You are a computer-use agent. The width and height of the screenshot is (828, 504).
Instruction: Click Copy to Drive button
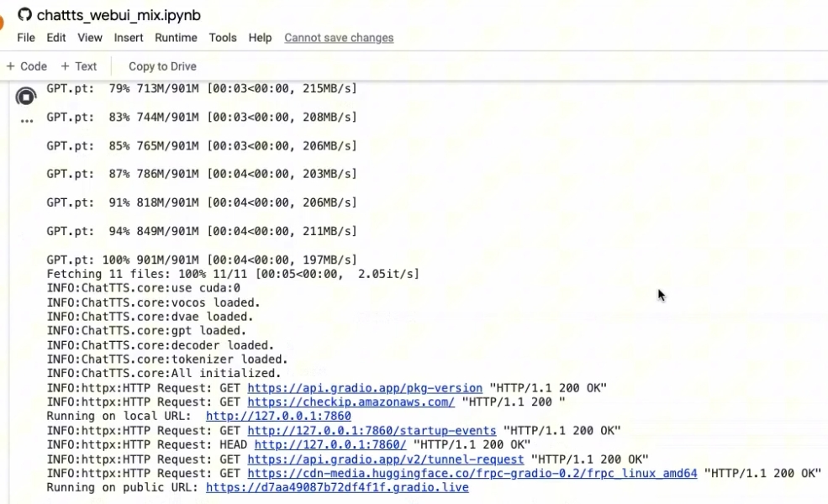coord(162,66)
